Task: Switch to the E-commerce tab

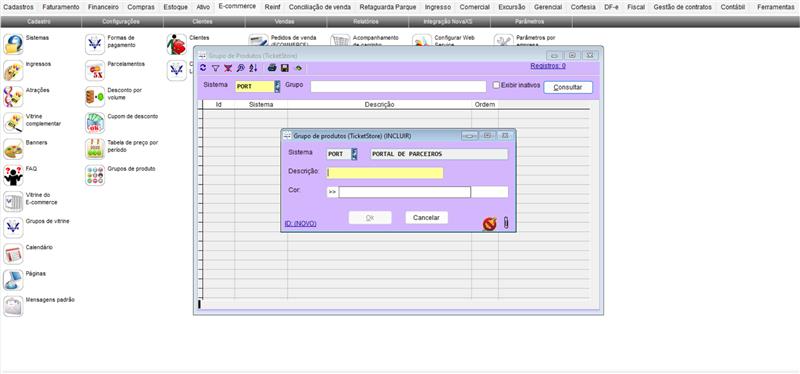Action: (237, 6)
